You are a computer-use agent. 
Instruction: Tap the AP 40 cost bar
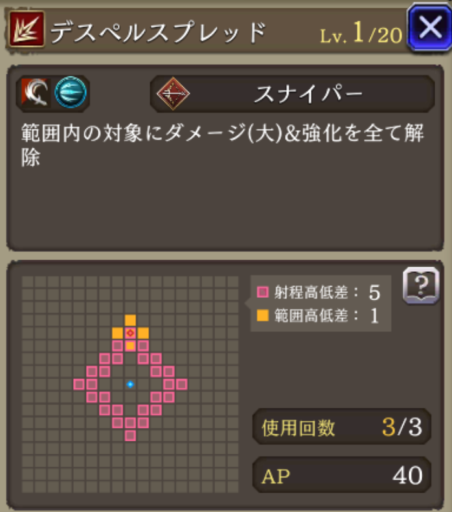(342, 475)
